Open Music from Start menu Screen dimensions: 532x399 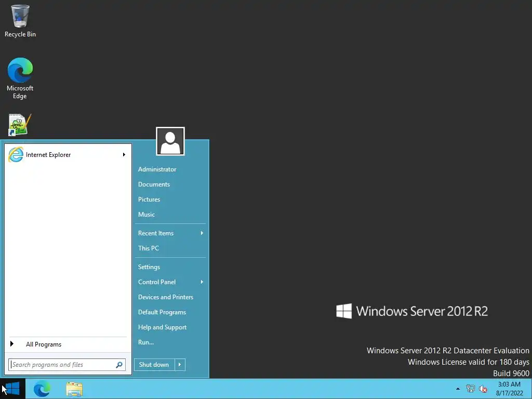click(146, 215)
